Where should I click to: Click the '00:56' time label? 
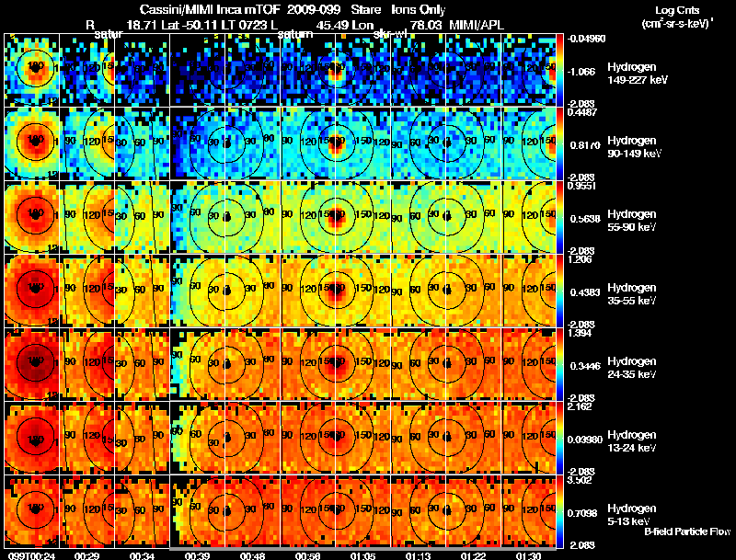click(x=307, y=556)
